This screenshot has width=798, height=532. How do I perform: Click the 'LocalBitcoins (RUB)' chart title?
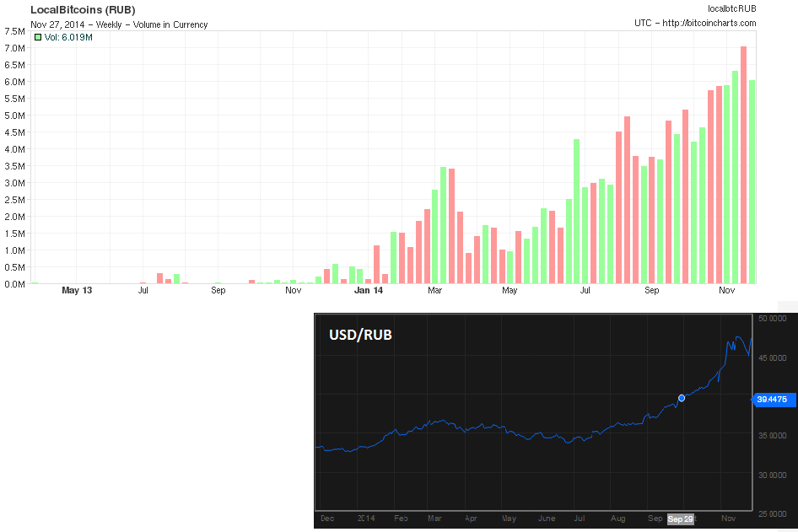point(83,9)
